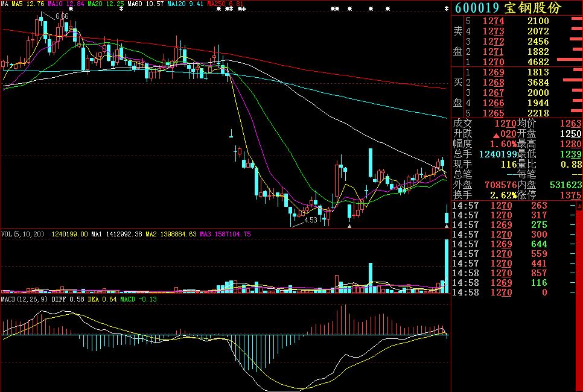Click the red up-triangle beside the 升跌 value
The image size is (583, 392).
[x=495, y=134]
